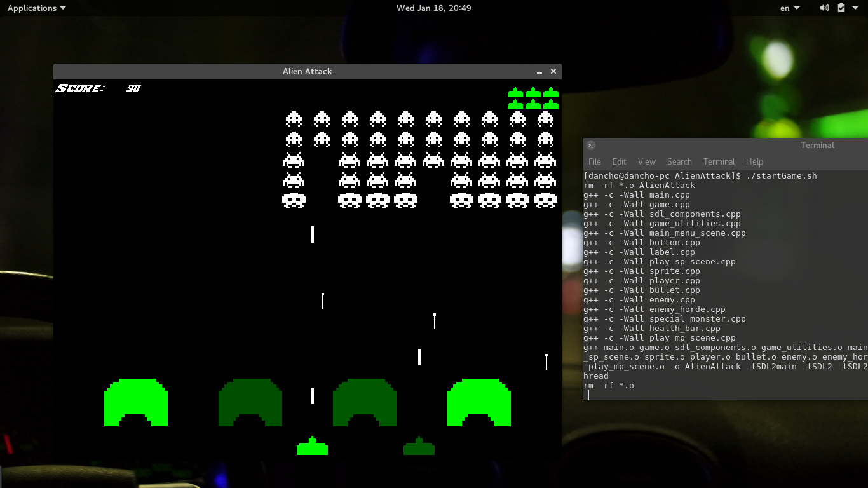Click the volume speaker icon in top bar
This screenshot has height=488, width=868.
click(x=824, y=8)
